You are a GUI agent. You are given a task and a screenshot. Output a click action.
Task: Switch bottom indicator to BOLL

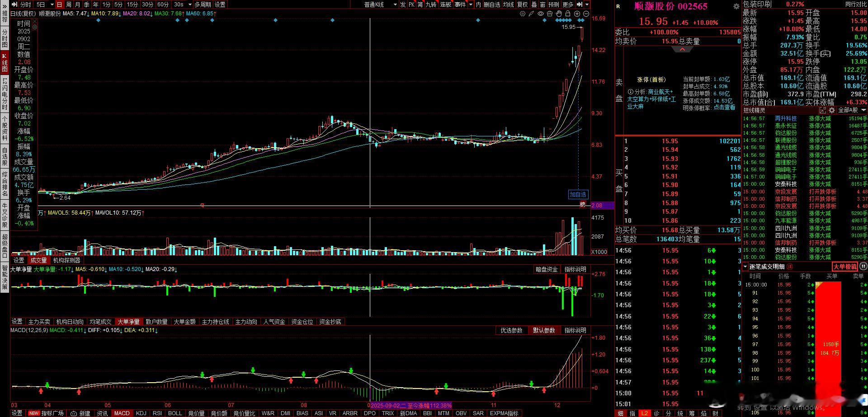tap(175, 413)
